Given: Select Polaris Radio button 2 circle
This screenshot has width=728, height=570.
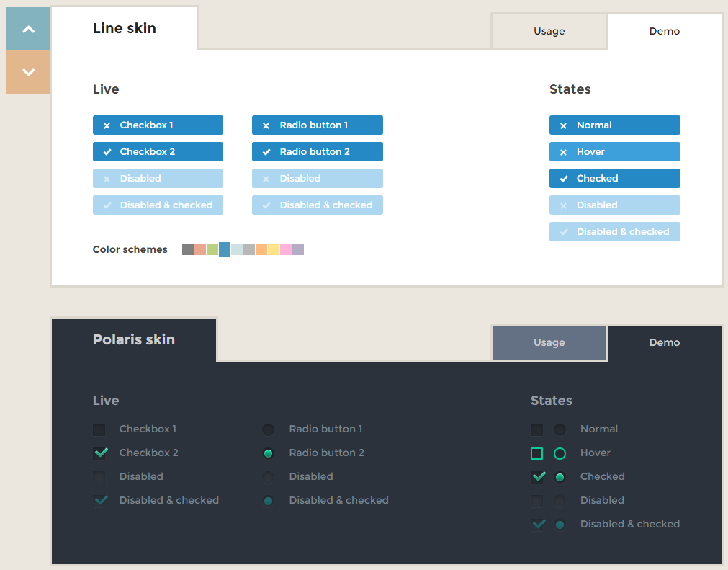Looking at the screenshot, I should (269, 453).
